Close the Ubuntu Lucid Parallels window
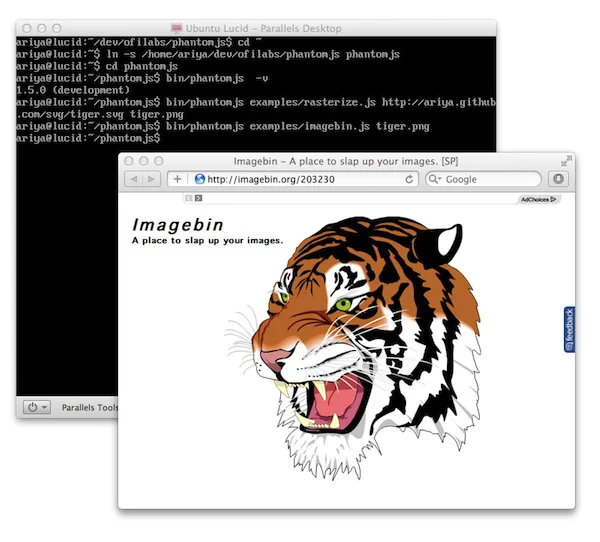This screenshot has width=600, height=542. (27, 28)
